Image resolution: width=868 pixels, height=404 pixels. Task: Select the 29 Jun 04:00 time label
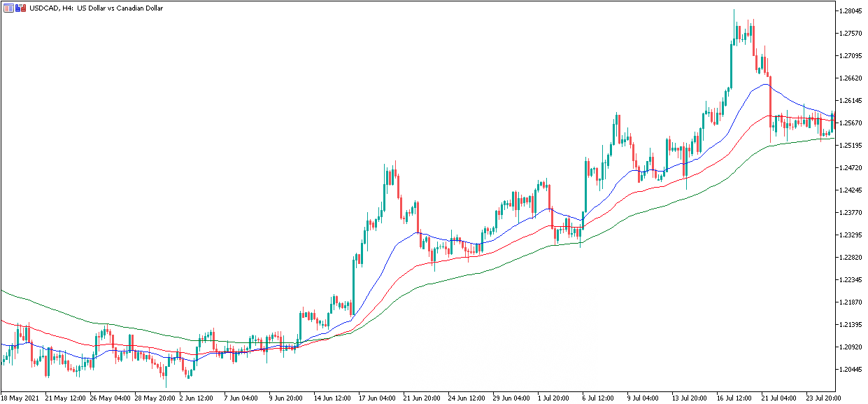[x=512, y=398]
